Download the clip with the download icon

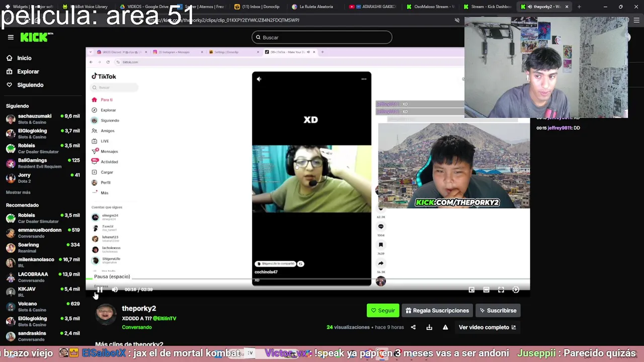(429, 327)
